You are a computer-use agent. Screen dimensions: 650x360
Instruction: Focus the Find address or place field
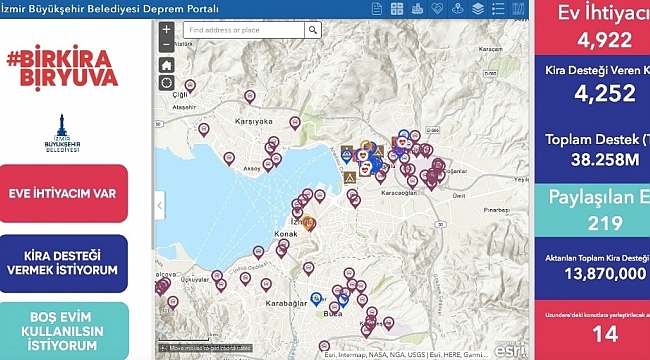coord(244,30)
